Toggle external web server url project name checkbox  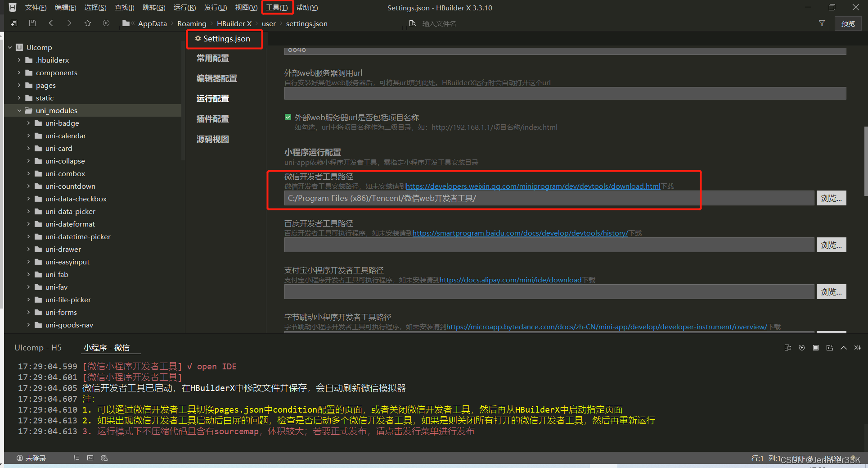pyautogui.click(x=288, y=118)
